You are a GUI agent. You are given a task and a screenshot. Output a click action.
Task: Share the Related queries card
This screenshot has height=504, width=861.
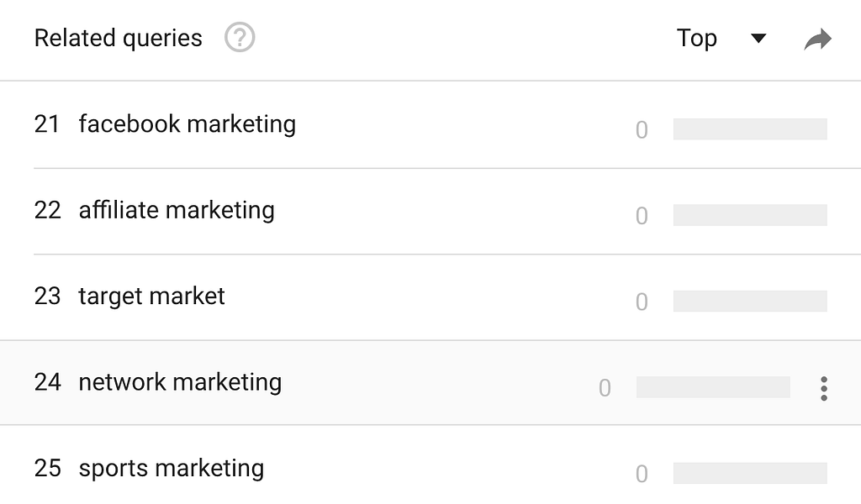click(x=817, y=39)
